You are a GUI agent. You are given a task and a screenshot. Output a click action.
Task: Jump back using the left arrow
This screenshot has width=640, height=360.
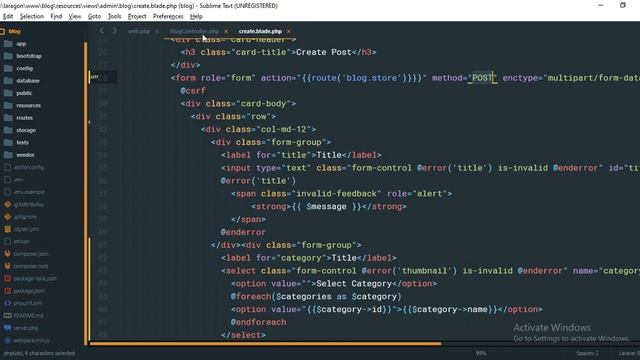coord(102,31)
